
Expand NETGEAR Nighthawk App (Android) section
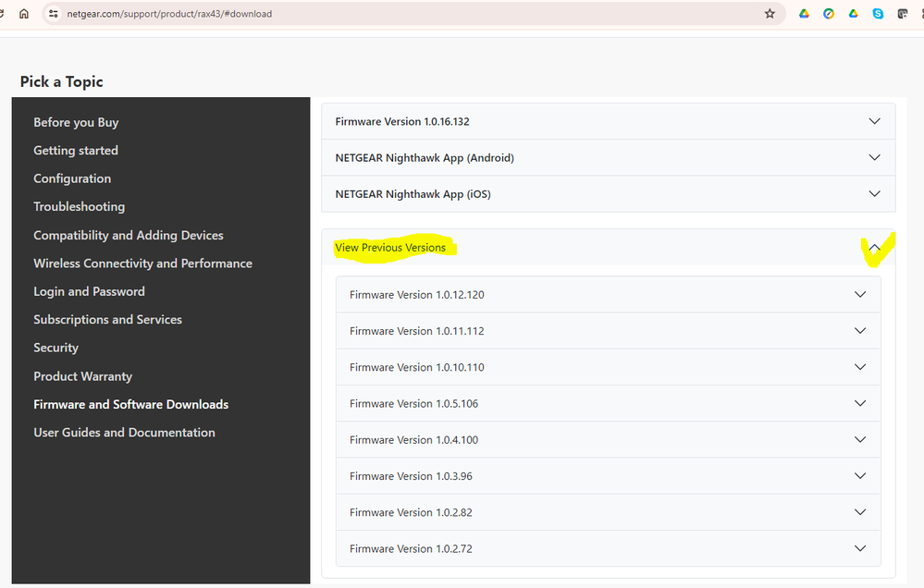[609, 158]
